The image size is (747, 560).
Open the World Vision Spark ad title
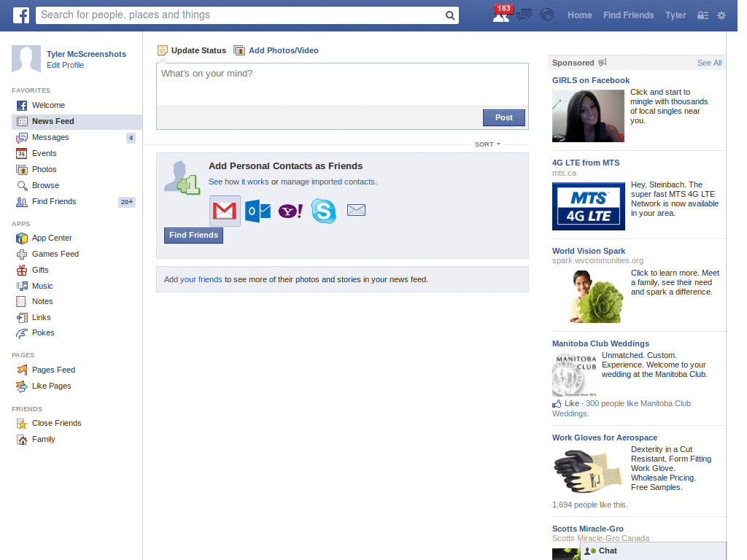point(589,251)
